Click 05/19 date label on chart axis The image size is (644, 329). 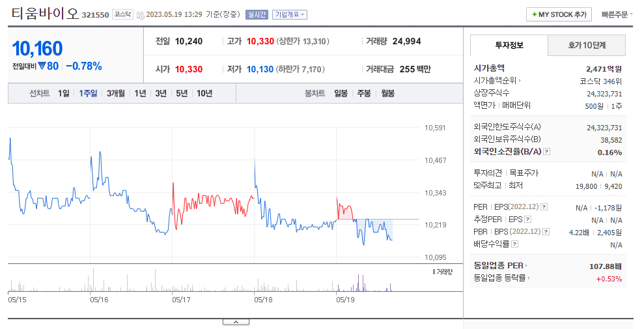pyautogui.click(x=345, y=300)
